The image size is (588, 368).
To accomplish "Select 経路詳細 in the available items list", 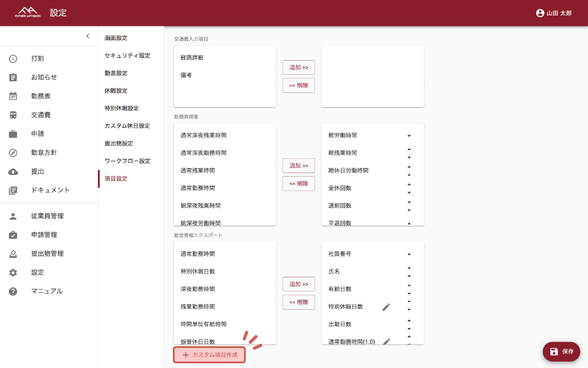I will tap(192, 58).
